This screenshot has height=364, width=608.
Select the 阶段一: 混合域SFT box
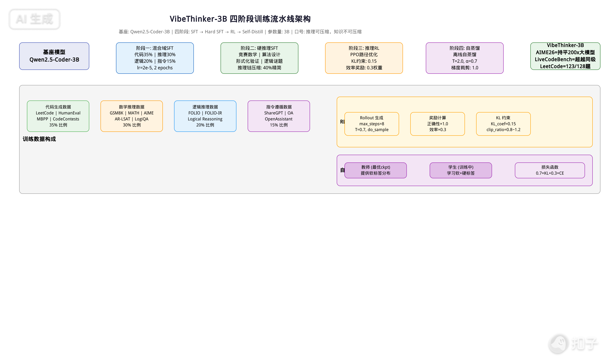tap(155, 58)
